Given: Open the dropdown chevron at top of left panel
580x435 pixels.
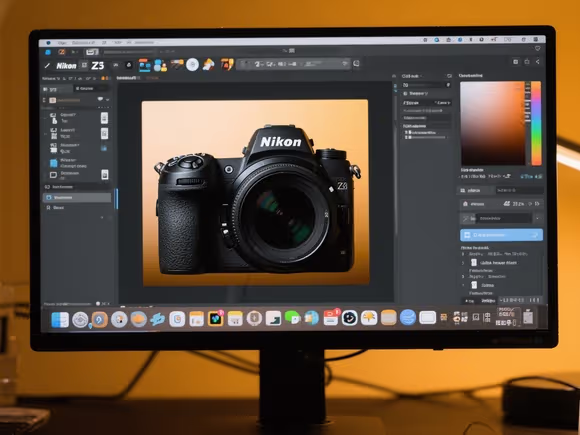Looking at the screenshot, I should coord(108,100).
